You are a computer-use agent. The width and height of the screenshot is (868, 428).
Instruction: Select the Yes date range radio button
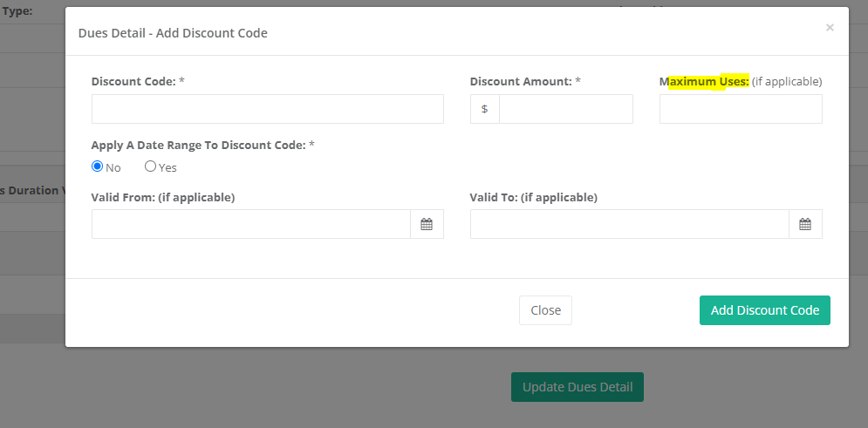151,166
